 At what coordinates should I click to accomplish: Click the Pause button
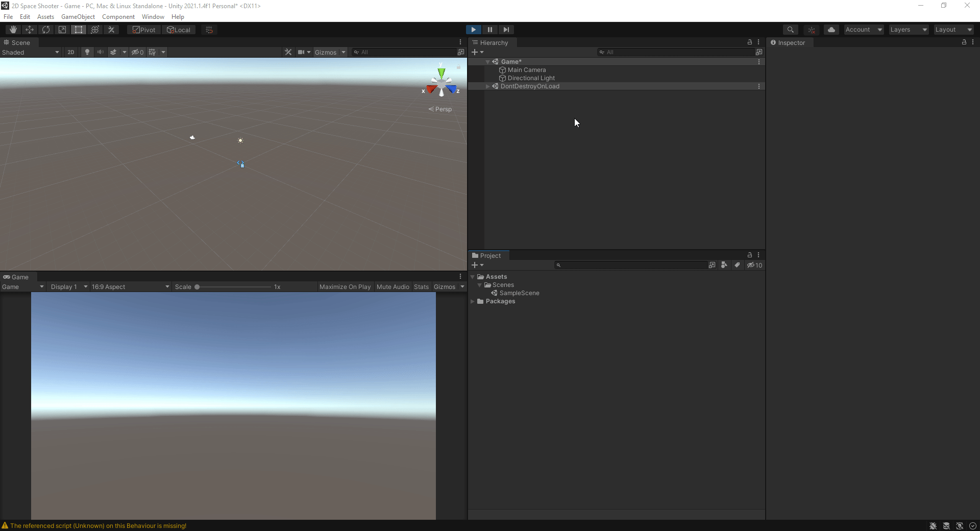490,30
